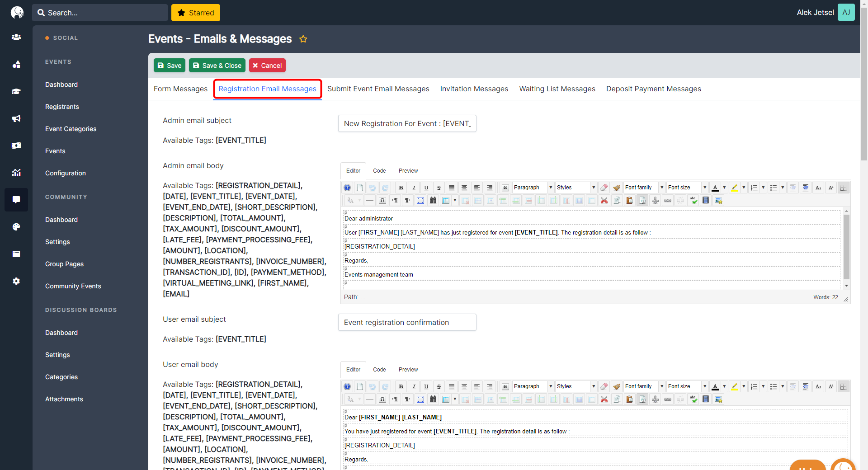Open Font family dropdown in User editor
This screenshot has width=868, height=470.
click(644, 386)
